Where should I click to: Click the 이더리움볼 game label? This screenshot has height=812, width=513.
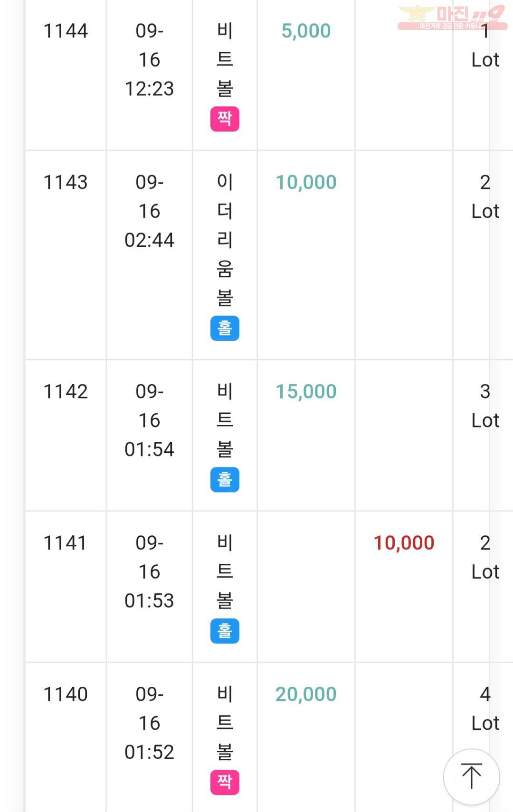coord(225,240)
